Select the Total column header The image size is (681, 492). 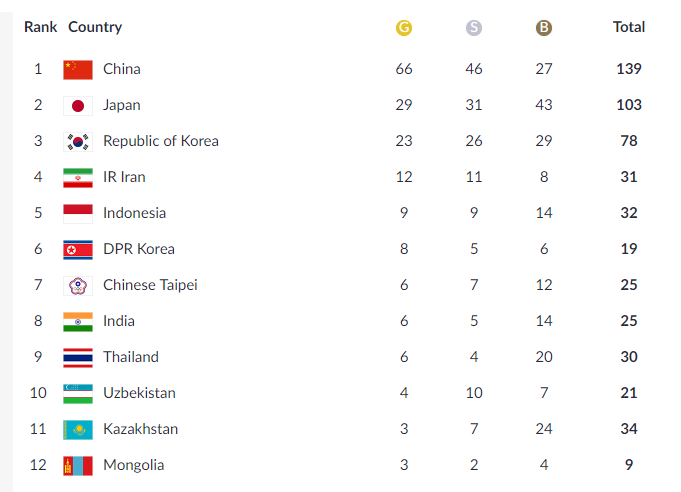pos(628,27)
